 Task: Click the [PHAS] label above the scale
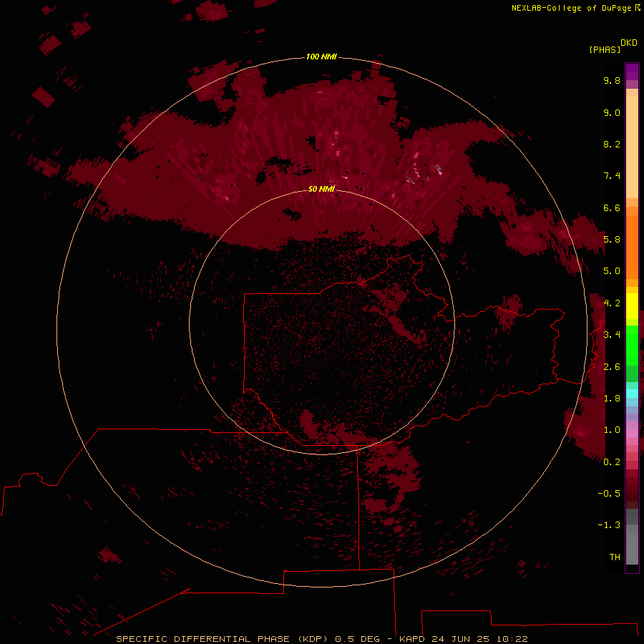coord(605,49)
